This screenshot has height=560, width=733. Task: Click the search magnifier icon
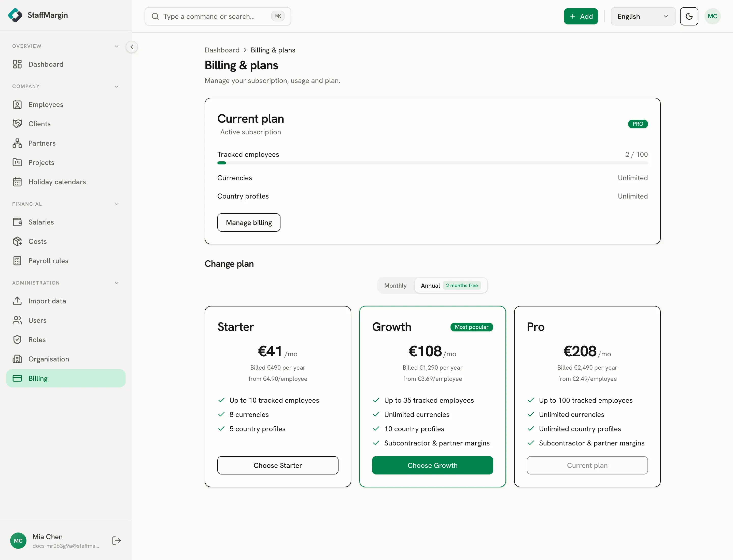(x=155, y=16)
